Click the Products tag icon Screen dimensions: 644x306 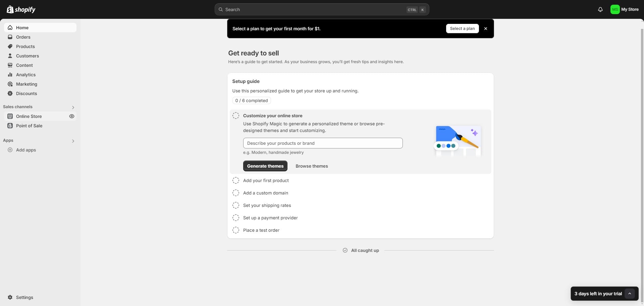[10, 46]
